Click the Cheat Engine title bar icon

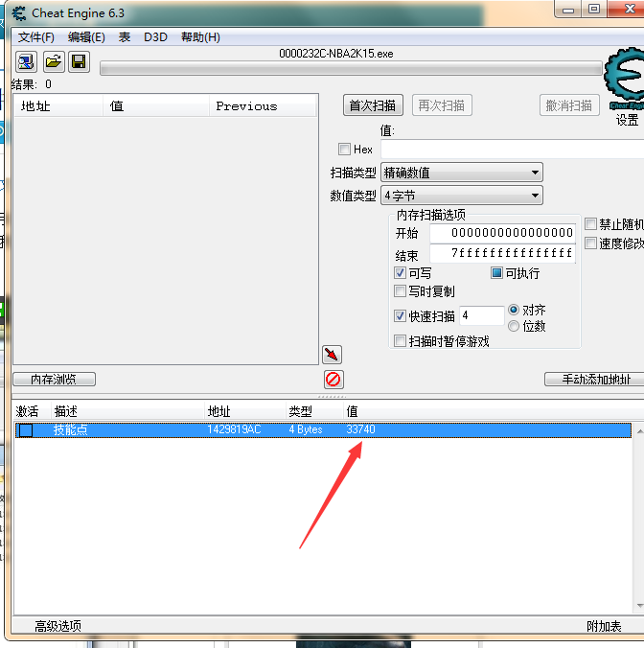[x=19, y=13]
